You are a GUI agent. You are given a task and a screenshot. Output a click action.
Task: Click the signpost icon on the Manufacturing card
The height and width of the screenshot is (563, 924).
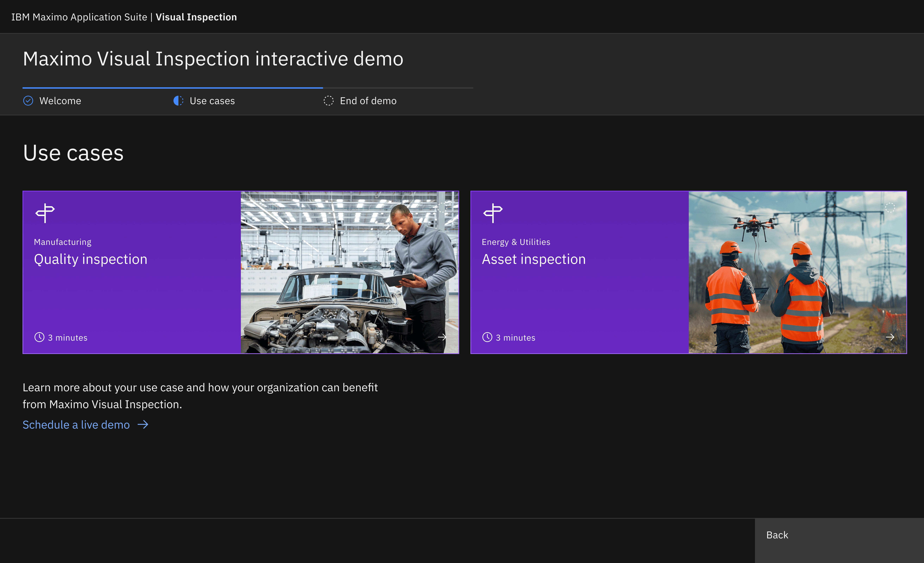click(x=45, y=213)
